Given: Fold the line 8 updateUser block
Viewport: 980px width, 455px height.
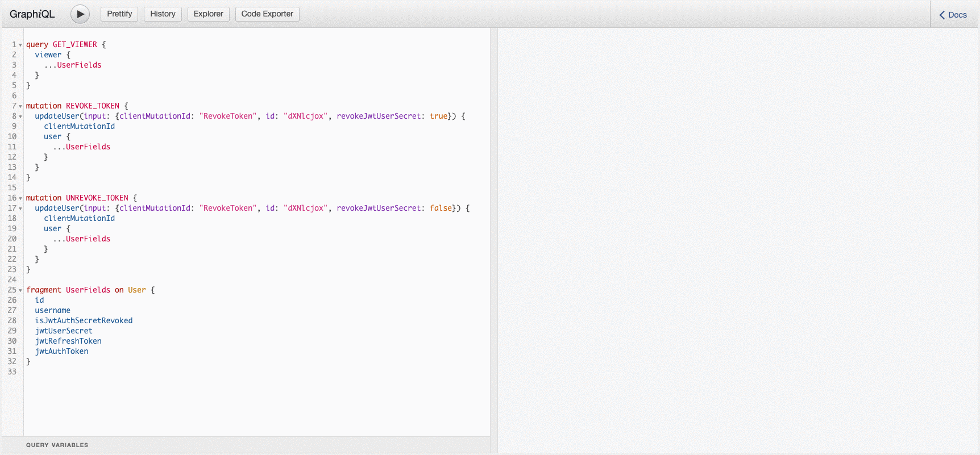Looking at the screenshot, I should click(x=20, y=116).
